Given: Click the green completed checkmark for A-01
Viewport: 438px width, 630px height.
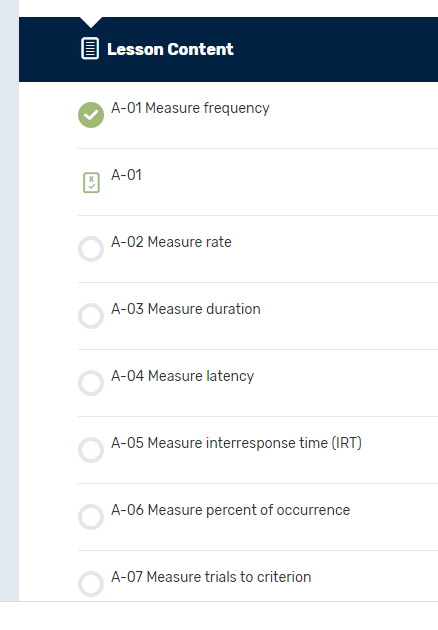Looking at the screenshot, I should 91,115.
